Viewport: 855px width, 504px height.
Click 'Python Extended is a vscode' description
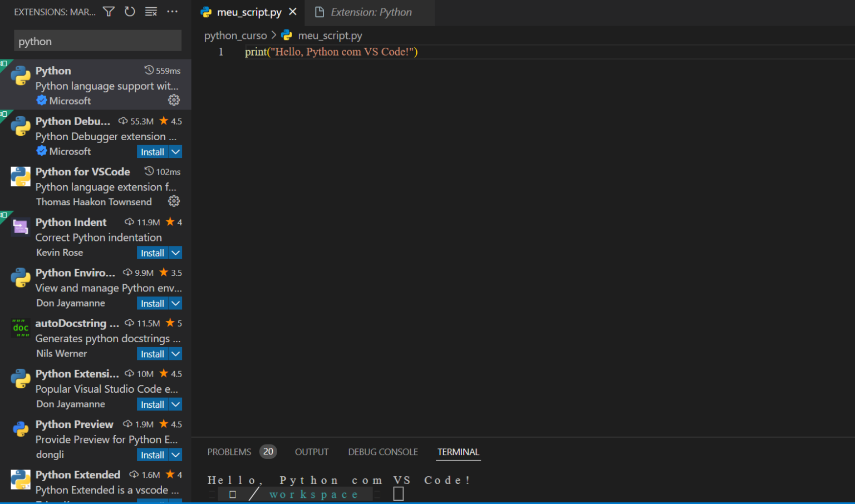click(x=107, y=490)
